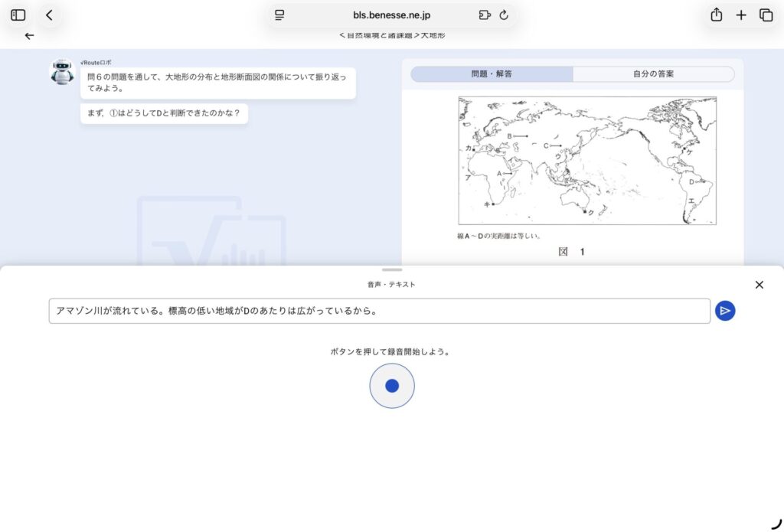Screen dimensions: 784x532
Task: Open a new tab with plus icon
Action: point(741,15)
